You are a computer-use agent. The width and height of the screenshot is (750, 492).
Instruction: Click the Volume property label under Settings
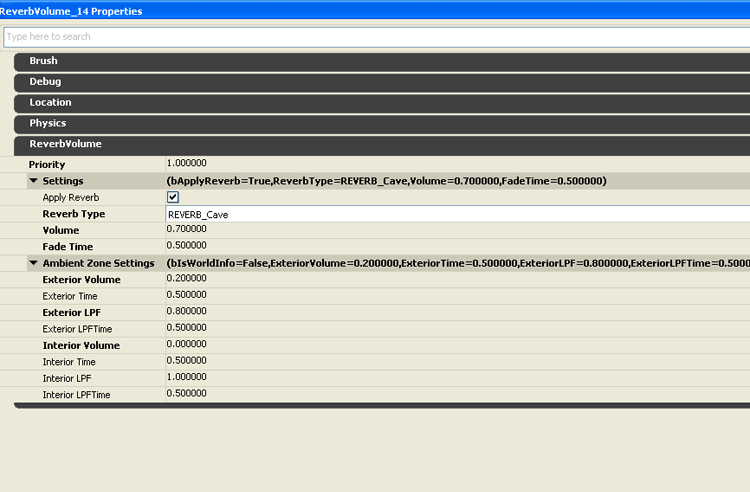[61, 230]
